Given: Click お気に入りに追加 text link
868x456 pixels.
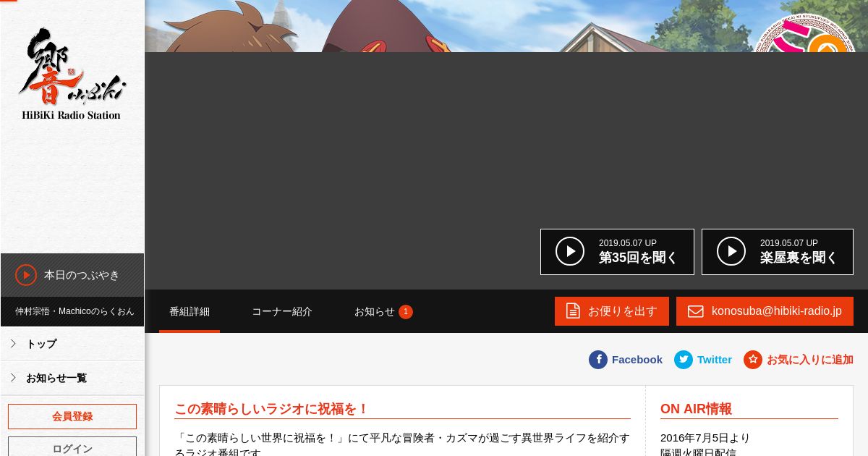Looking at the screenshot, I should coord(810,360).
